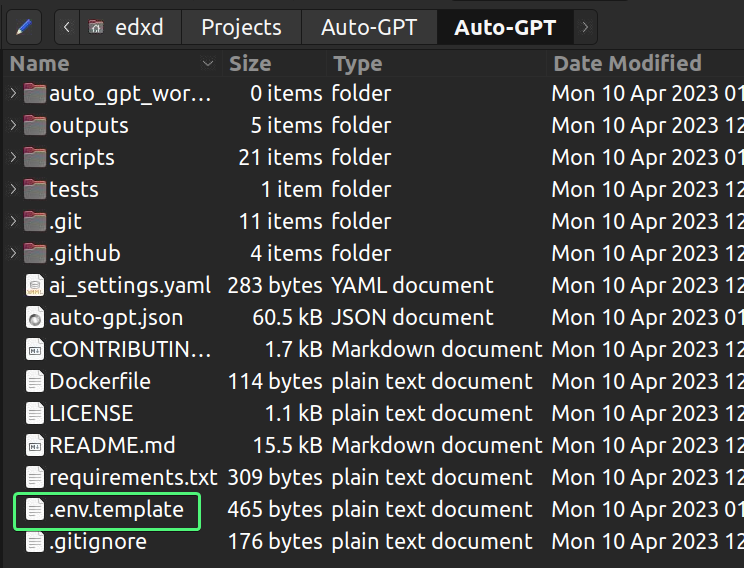Click the right path-scroll arrow

click(x=585, y=27)
